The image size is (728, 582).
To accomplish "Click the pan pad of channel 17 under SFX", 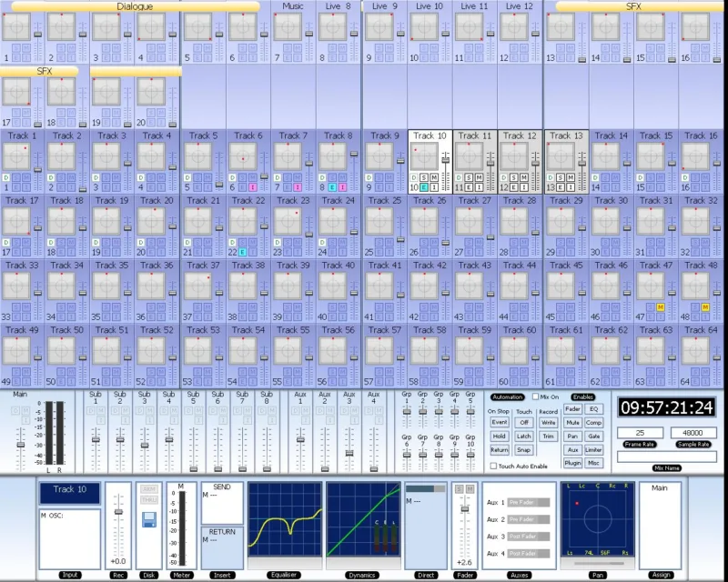I will pos(16,92).
